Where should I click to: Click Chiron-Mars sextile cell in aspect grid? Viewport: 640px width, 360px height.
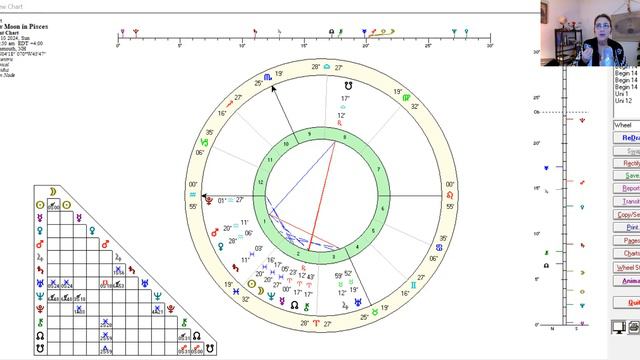click(x=105, y=322)
